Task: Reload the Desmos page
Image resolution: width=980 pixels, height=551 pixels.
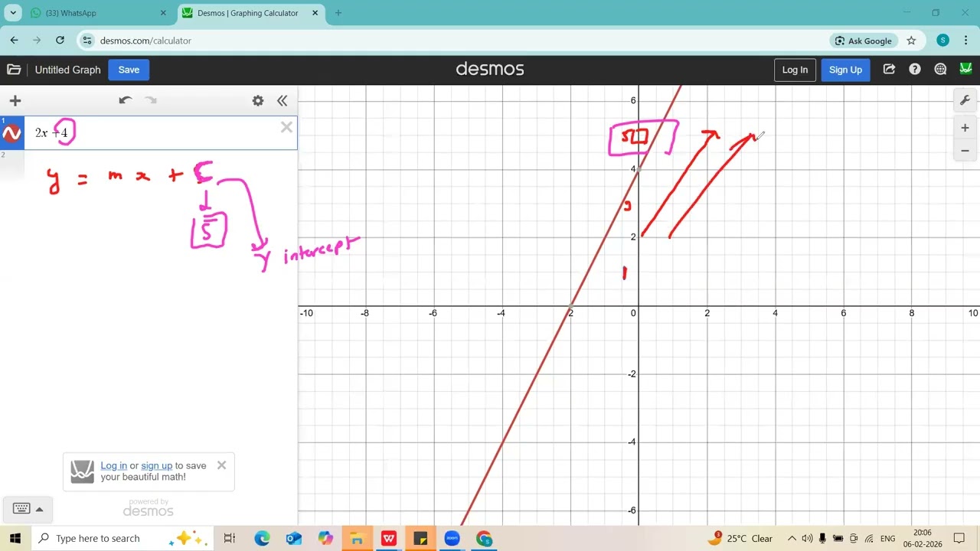Action: [60, 41]
